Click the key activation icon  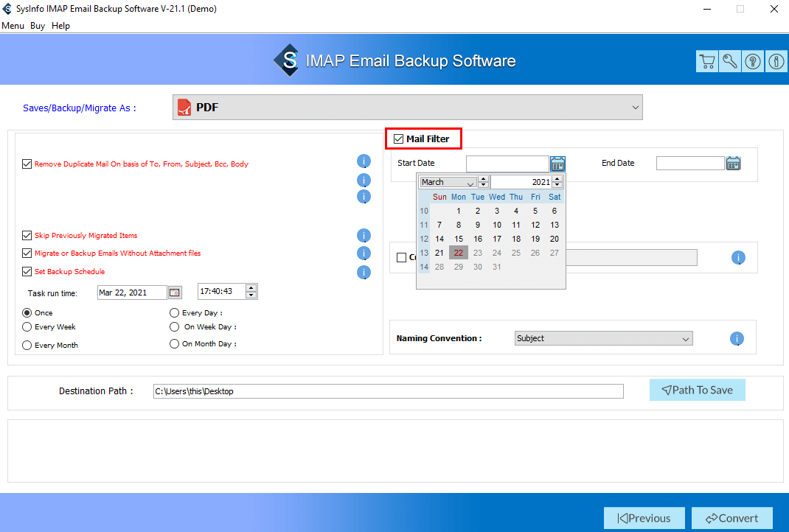[x=729, y=61]
